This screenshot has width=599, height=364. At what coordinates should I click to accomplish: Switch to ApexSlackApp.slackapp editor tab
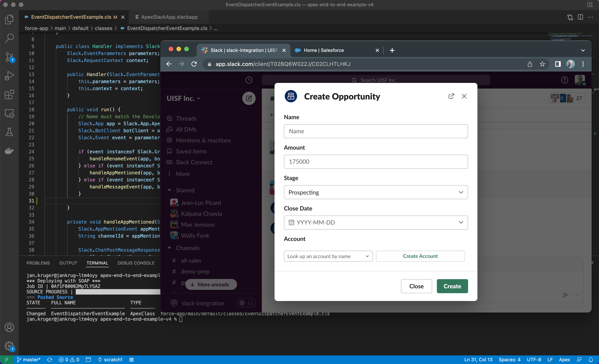[169, 17]
